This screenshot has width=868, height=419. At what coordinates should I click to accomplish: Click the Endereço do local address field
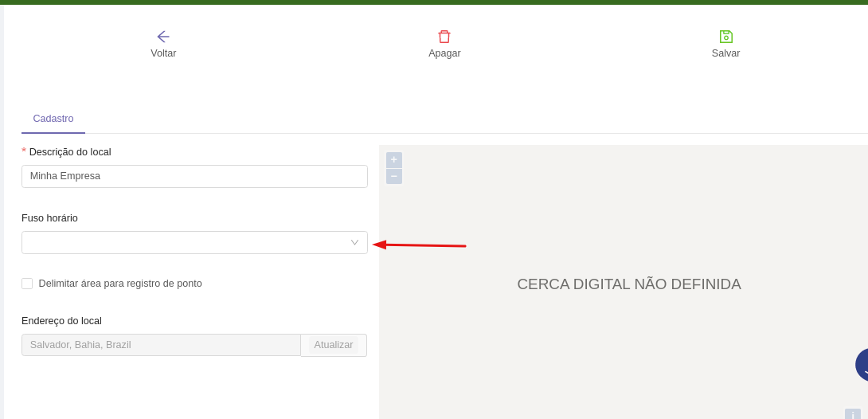pos(161,345)
